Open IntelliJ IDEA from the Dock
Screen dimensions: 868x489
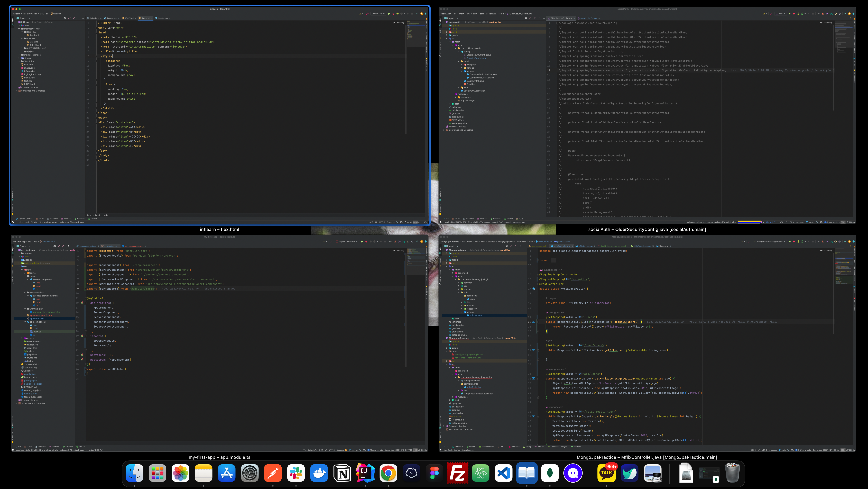point(365,473)
